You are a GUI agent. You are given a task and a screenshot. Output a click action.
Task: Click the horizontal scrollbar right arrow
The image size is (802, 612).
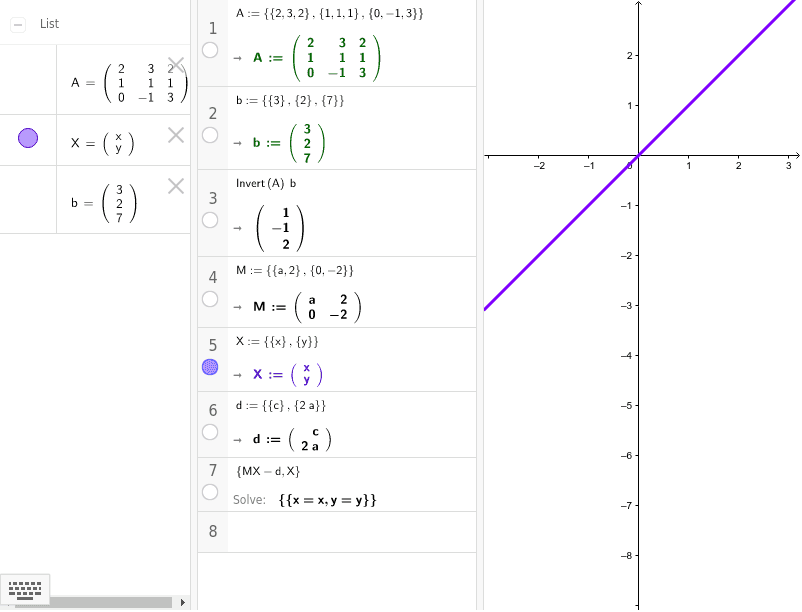click(183, 602)
